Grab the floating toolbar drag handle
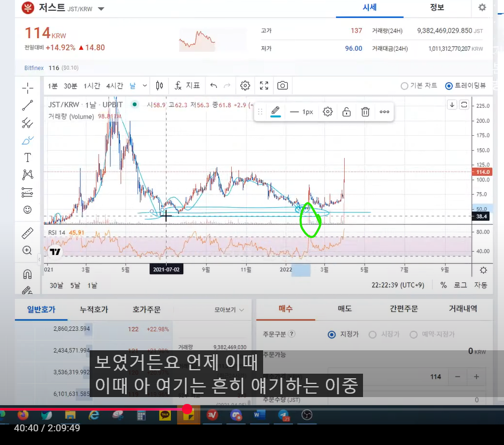The height and width of the screenshot is (445, 504). pyautogui.click(x=260, y=112)
